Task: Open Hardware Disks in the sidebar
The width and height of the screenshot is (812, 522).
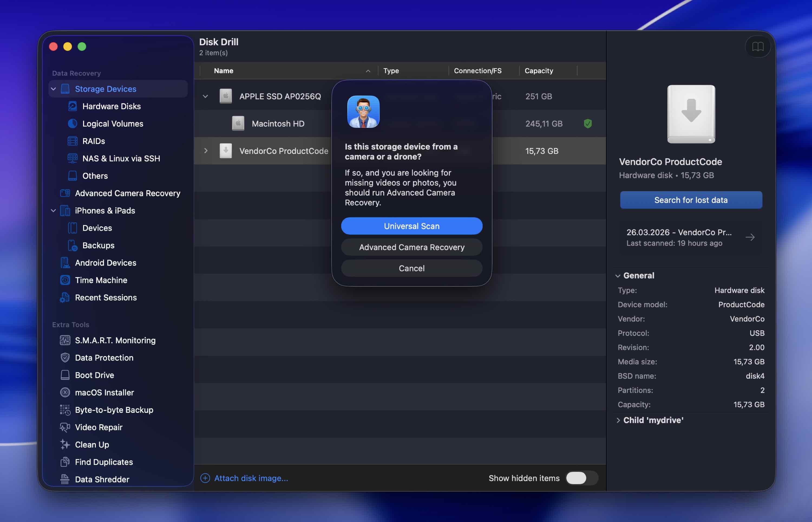Action: [x=112, y=106]
